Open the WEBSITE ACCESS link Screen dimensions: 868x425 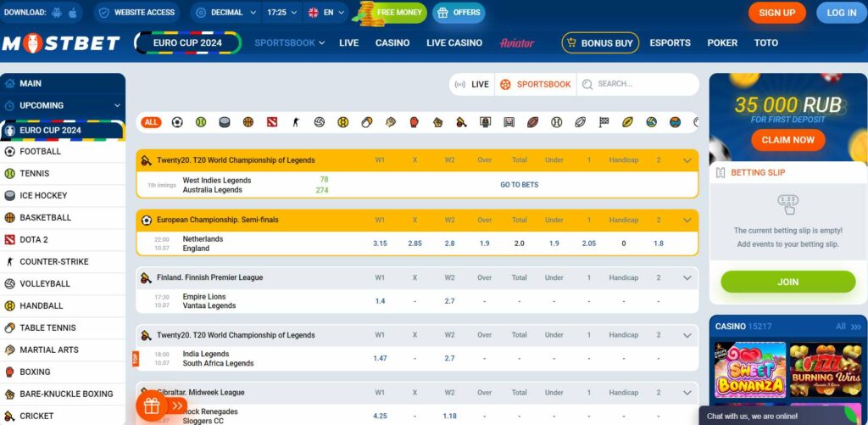pos(136,12)
